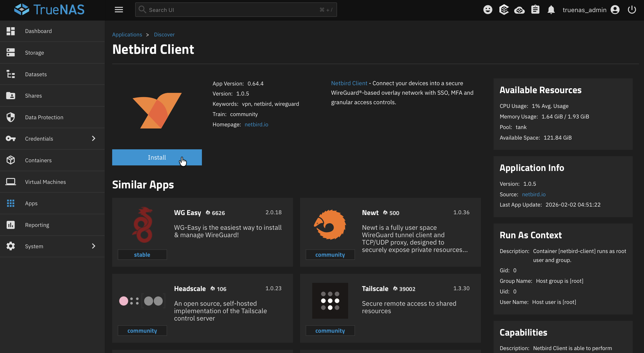This screenshot has width=644, height=353.
Task: Open the netbird.io homepage link
Action: point(256,125)
